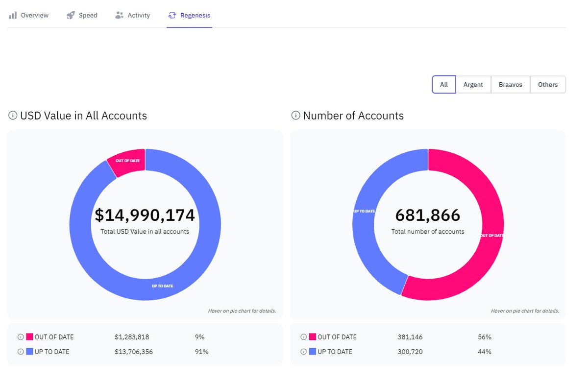The image size is (588, 381).
Task: Click 'Total number of accounts' label
Action: tap(428, 231)
